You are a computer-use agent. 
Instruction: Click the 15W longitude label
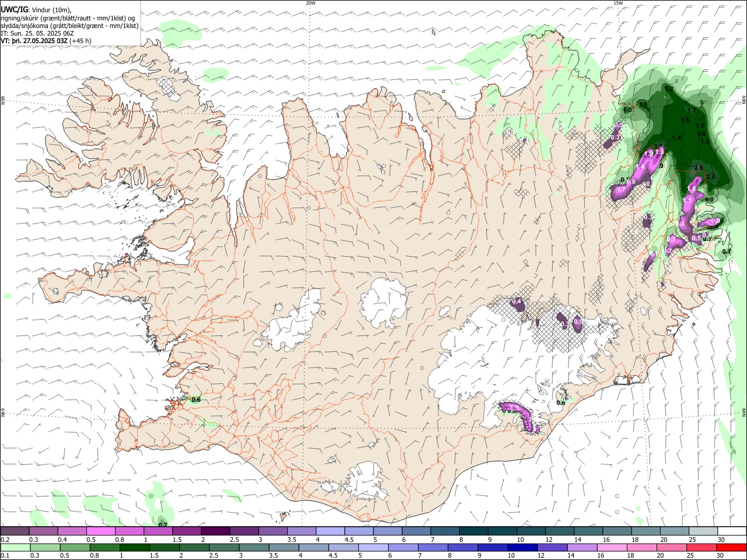(x=618, y=3)
